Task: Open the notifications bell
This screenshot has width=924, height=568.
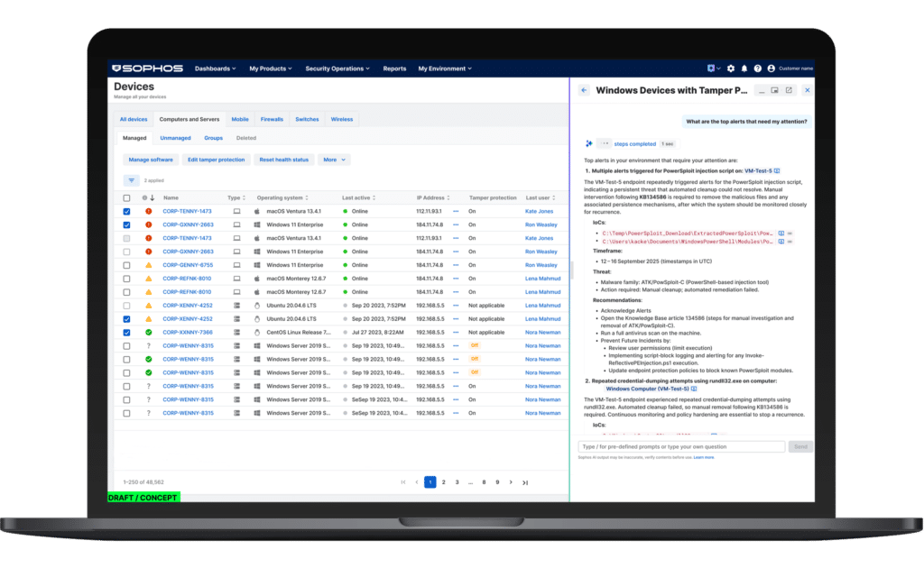Action: tap(744, 69)
